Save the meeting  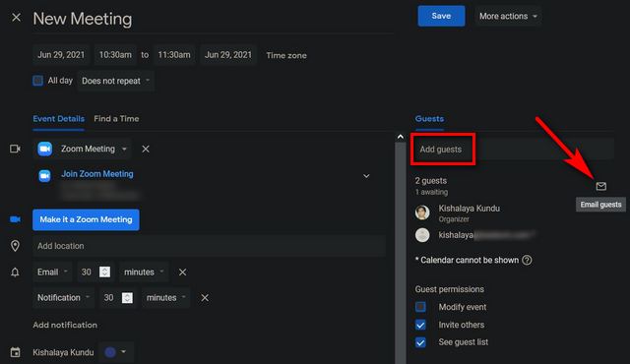point(441,16)
